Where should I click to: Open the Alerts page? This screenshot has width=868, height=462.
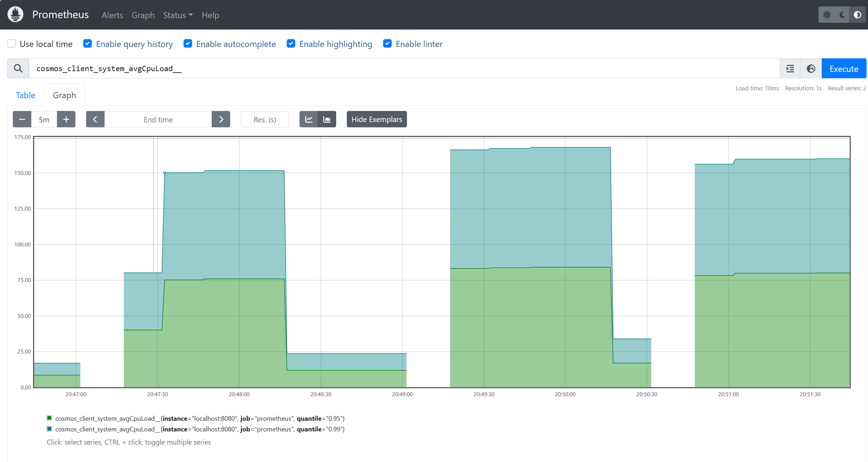pos(112,15)
